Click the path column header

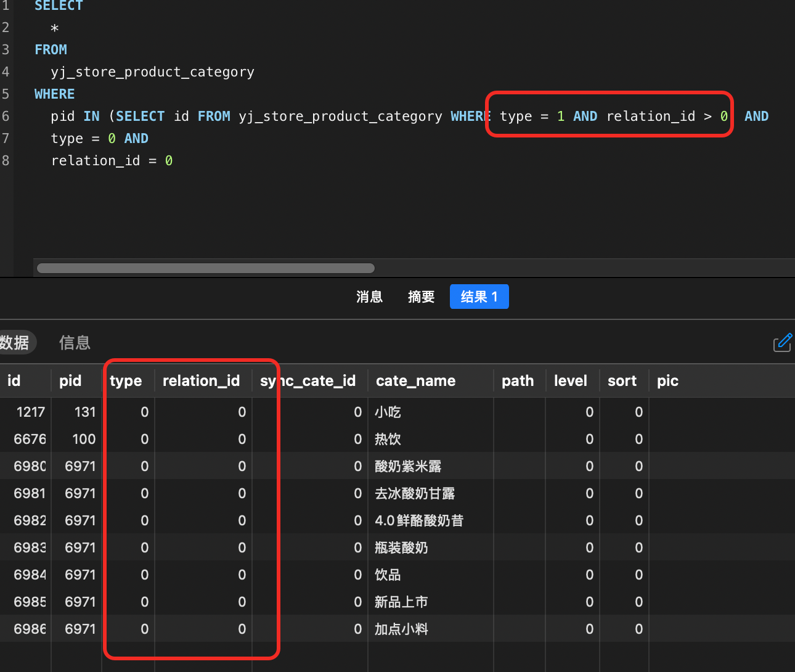click(x=518, y=380)
